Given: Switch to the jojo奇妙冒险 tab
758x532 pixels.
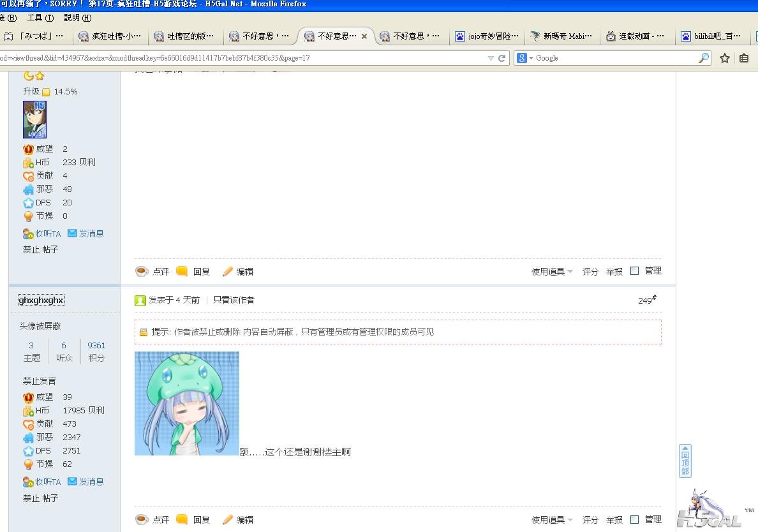Looking at the screenshot, I should tap(487, 36).
